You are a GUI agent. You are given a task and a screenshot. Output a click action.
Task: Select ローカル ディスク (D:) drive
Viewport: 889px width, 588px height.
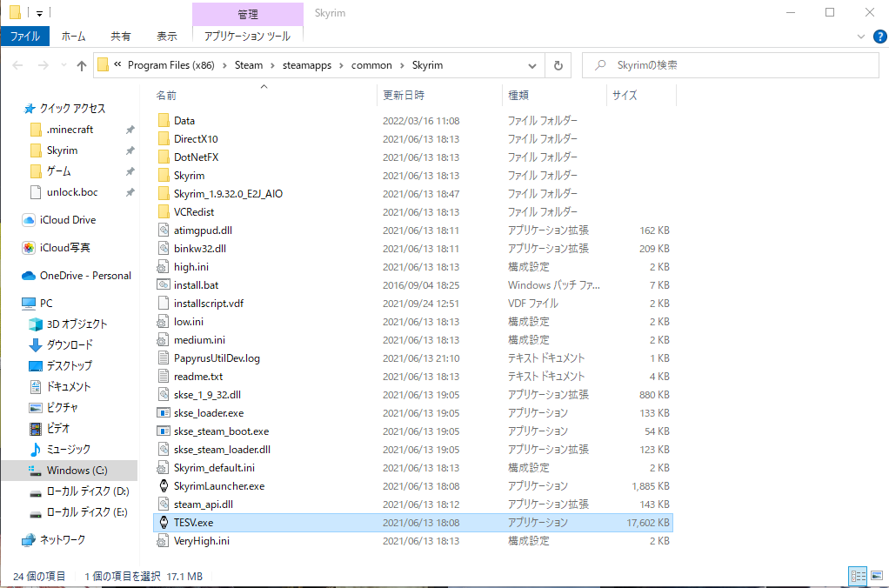[x=79, y=491]
